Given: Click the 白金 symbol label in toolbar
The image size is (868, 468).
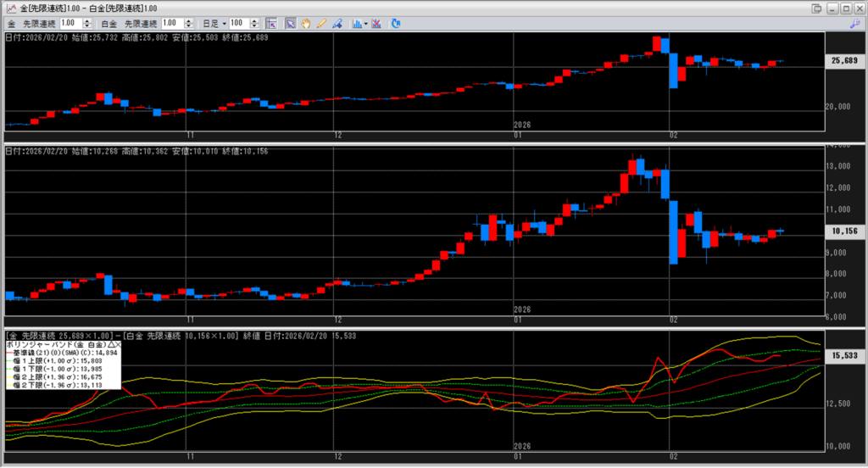Looking at the screenshot, I should click(108, 23).
